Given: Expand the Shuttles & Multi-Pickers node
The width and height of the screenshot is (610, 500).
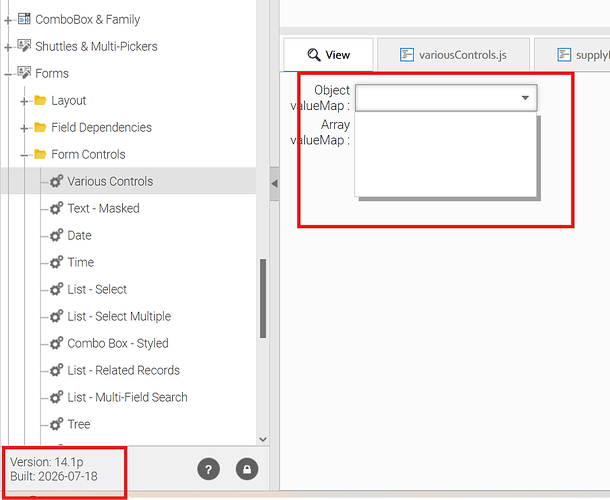Looking at the screenshot, I should point(8,47).
